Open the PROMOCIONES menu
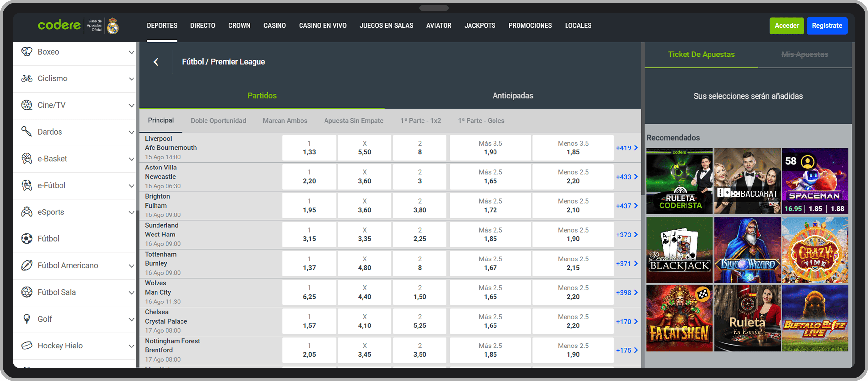 (530, 26)
